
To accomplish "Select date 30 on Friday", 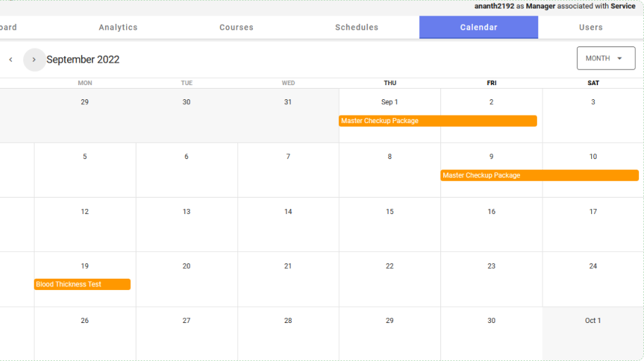I will [491, 321].
